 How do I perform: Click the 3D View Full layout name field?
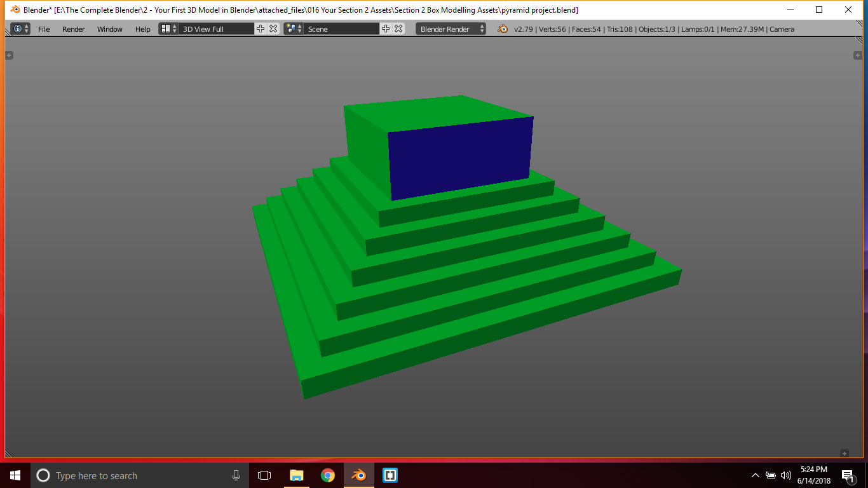[x=217, y=29]
